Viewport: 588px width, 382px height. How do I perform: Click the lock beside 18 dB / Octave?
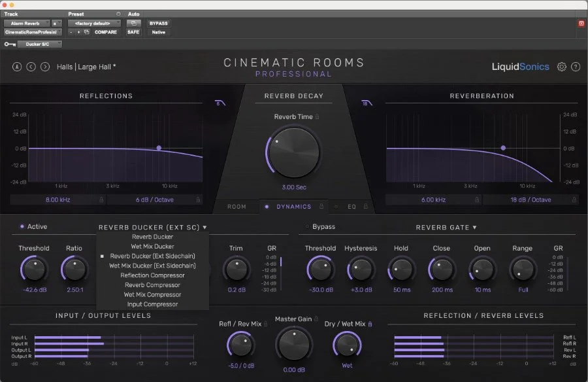[x=574, y=200]
